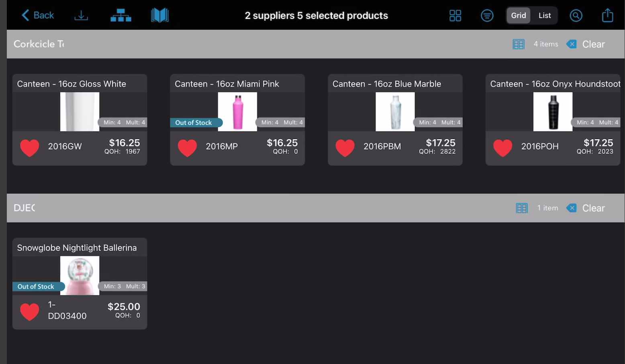Tap the Min 3 Mult 3 badge on Snowglobe

click(x=123, y=286)
